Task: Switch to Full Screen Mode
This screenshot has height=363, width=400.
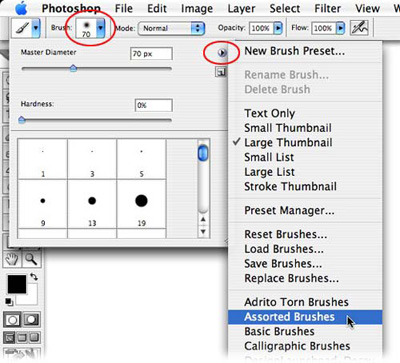Action: pos(34,338)
